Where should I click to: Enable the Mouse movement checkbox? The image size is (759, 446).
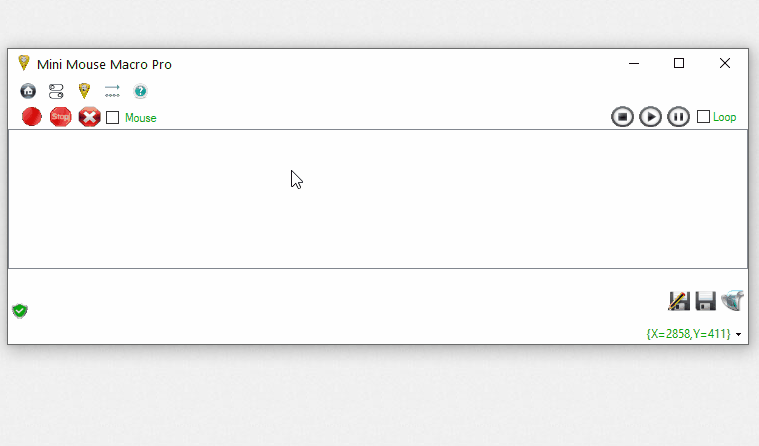113,117
